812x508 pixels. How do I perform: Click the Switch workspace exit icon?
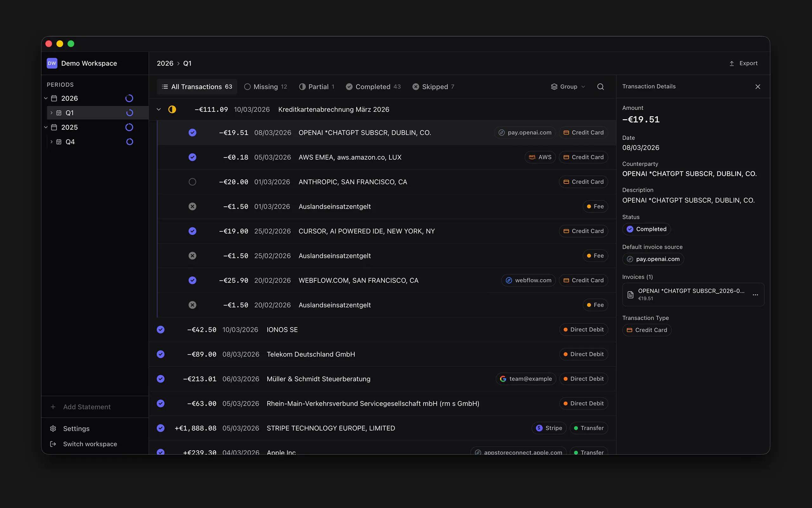53,444
